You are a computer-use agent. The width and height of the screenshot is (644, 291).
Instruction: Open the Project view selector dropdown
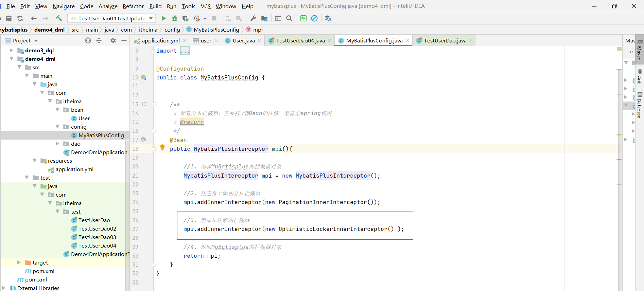point(36,41)
